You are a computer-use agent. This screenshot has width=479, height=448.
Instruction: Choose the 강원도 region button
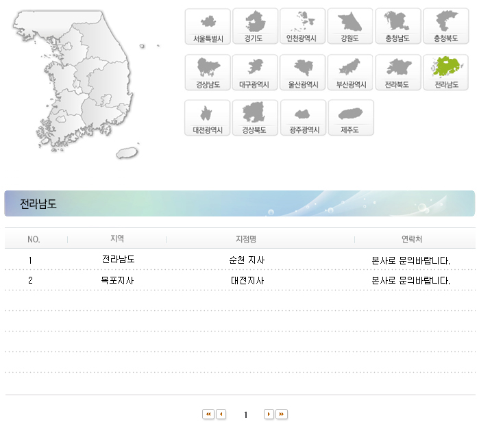[350, 27]
